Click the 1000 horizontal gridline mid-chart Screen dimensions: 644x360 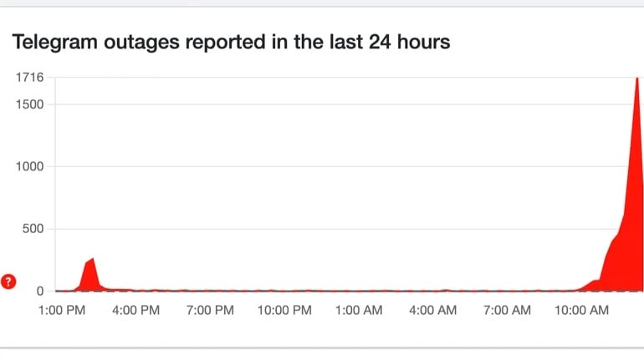point(335,166)
